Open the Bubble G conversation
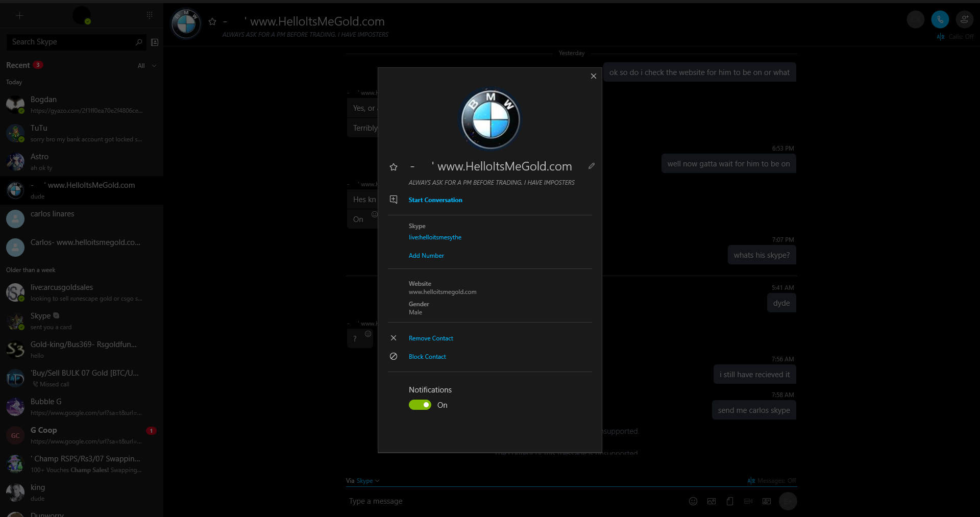 pyautogui.click(x=82, y=407)
